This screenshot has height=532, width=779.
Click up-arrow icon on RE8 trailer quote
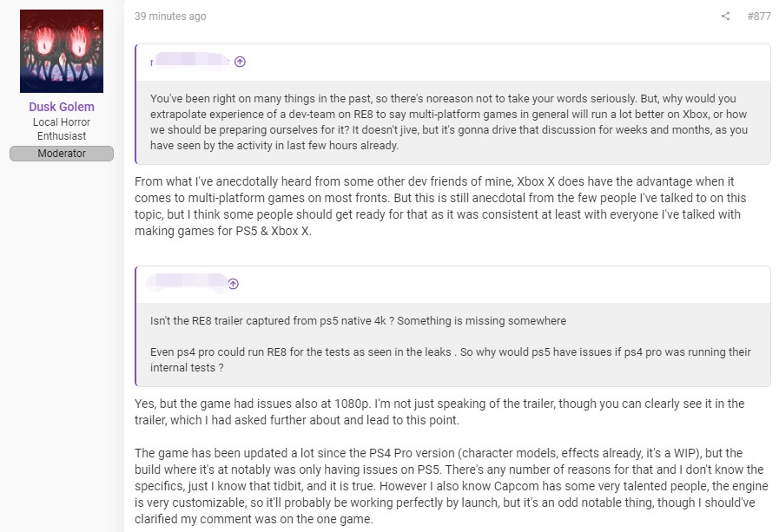[x=234, y=284]
